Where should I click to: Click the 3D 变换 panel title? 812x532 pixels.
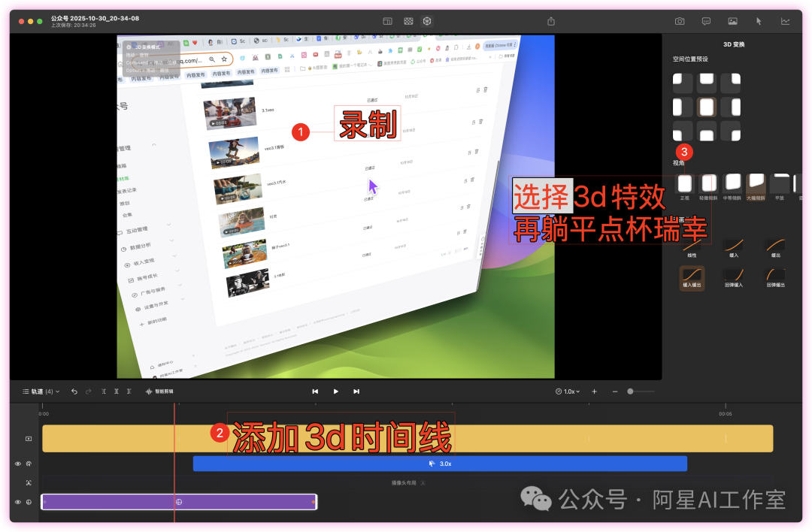[x=734, y=44]
